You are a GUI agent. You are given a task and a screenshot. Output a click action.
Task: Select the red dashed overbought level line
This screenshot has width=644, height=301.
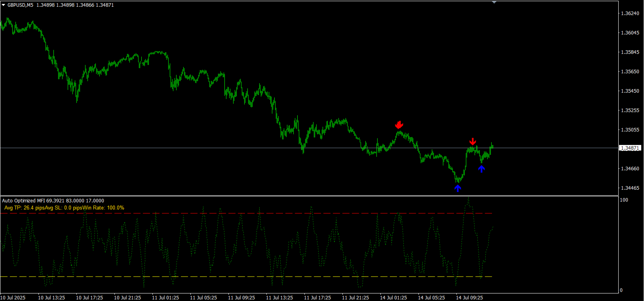tap(246, 213)
